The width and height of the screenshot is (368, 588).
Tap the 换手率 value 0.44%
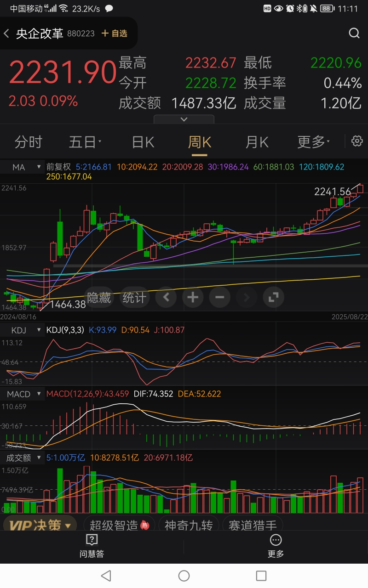click(x=343, y=83)
